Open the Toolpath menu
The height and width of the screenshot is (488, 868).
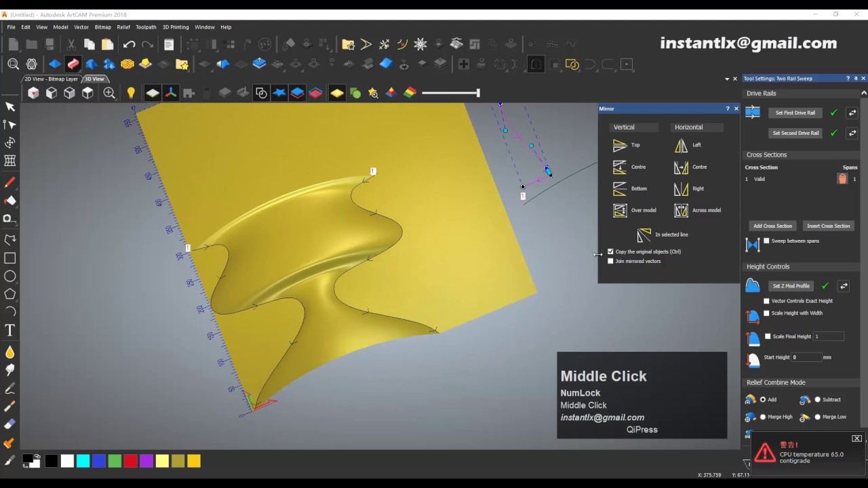[x=146, y=27]
